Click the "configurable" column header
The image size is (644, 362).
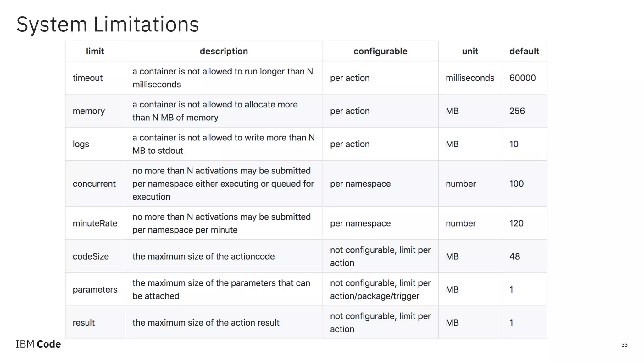(380, 51)
